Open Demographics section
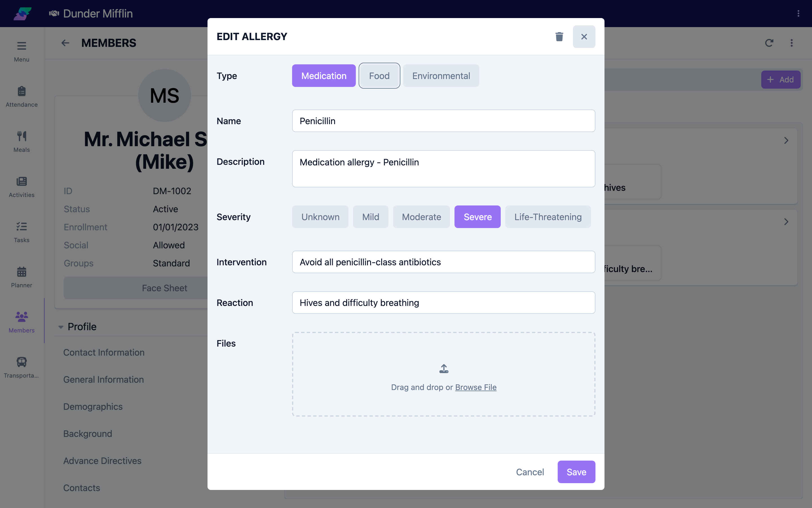The width and height of the screenshot is (812, 508). 93,406
